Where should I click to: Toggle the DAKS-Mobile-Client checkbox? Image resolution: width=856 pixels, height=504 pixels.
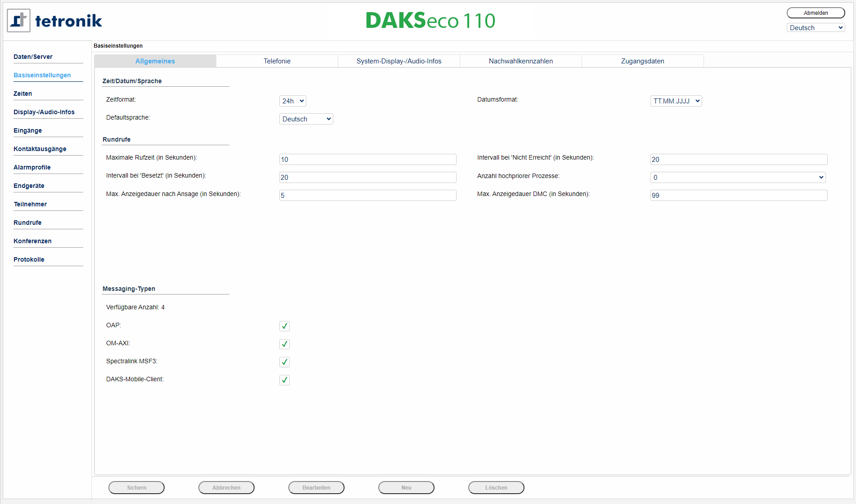pos(284,380)
